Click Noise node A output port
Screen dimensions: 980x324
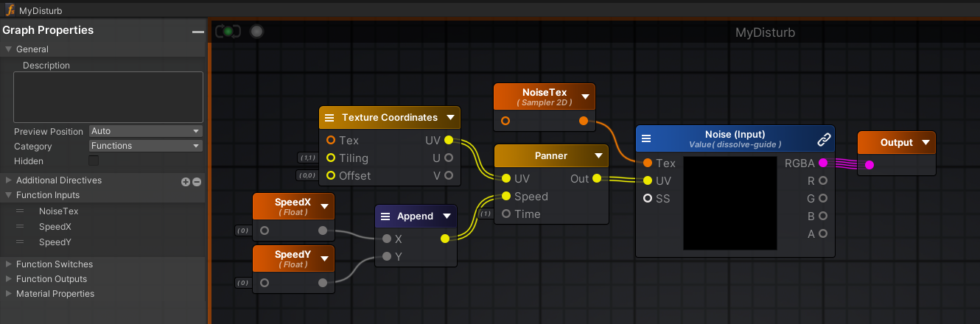pos(823,233)
